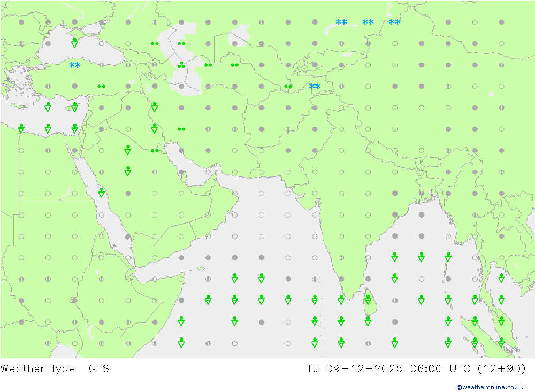
Task: Click the shower symbol over Cyprus
Action: pos(74,107)
